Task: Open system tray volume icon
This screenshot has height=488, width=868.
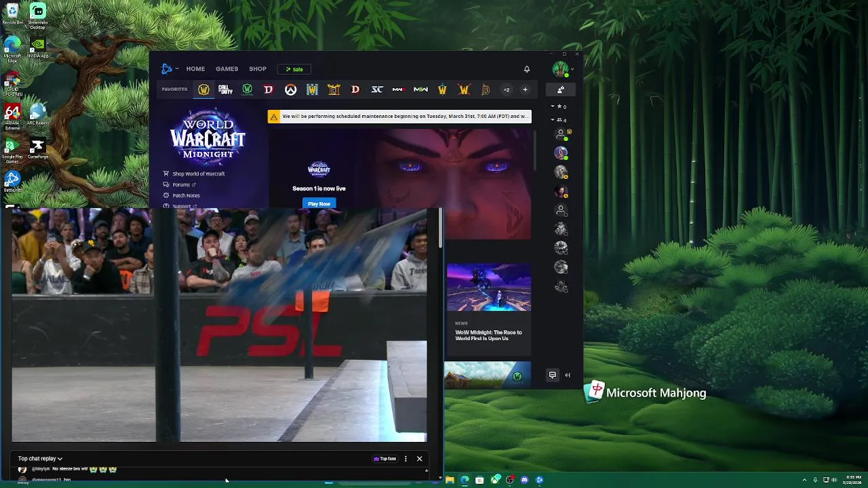Action: pyautogui.click(x=833, y=480)
